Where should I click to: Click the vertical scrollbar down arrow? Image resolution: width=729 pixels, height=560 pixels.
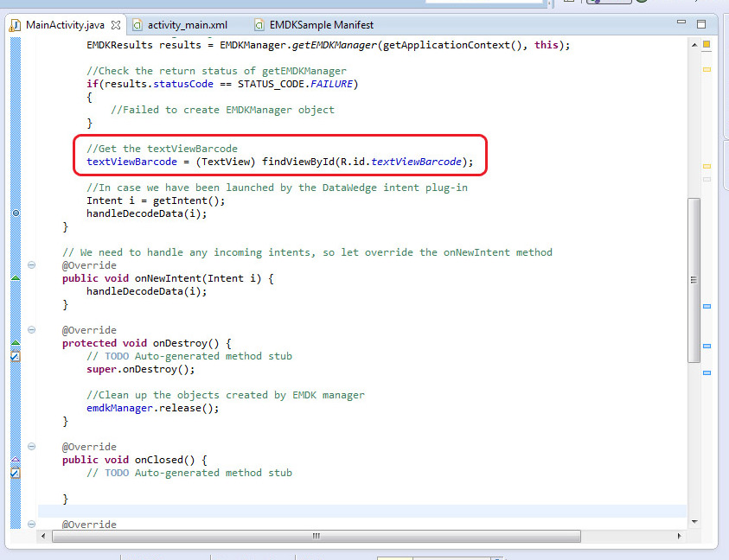(x=693, y=522)
